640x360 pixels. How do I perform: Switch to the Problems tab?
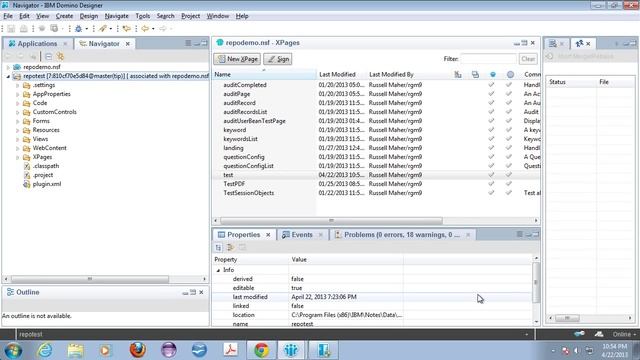coord(402,235)
